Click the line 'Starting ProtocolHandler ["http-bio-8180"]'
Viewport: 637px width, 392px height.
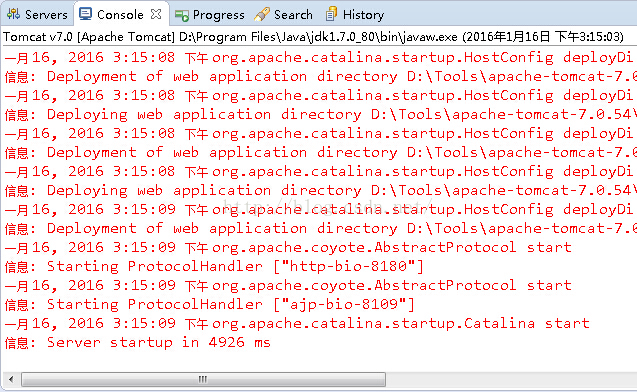point(214,266)
